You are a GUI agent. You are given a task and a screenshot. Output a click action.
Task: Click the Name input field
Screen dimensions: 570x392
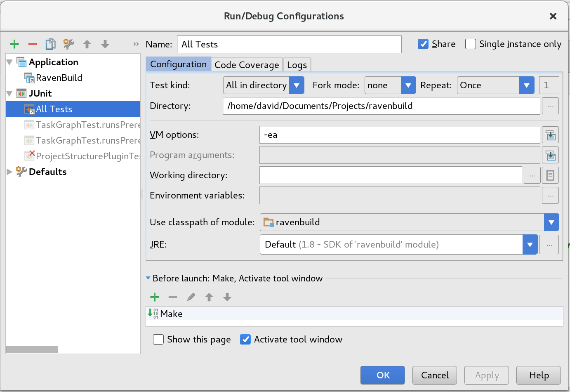[x=289, y=45]
